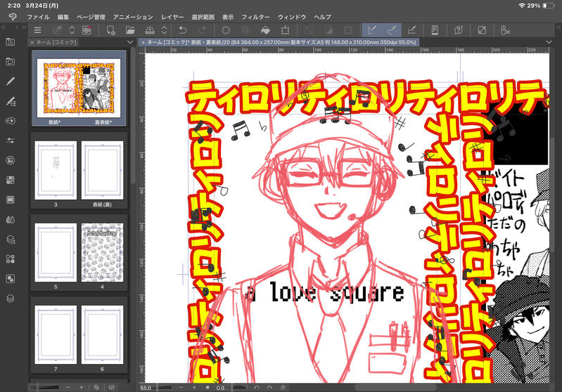Click the canvas fit icon in toolbar
Image resolution: width=562 pixels, height=392 pixels.
tap(482, 30)
